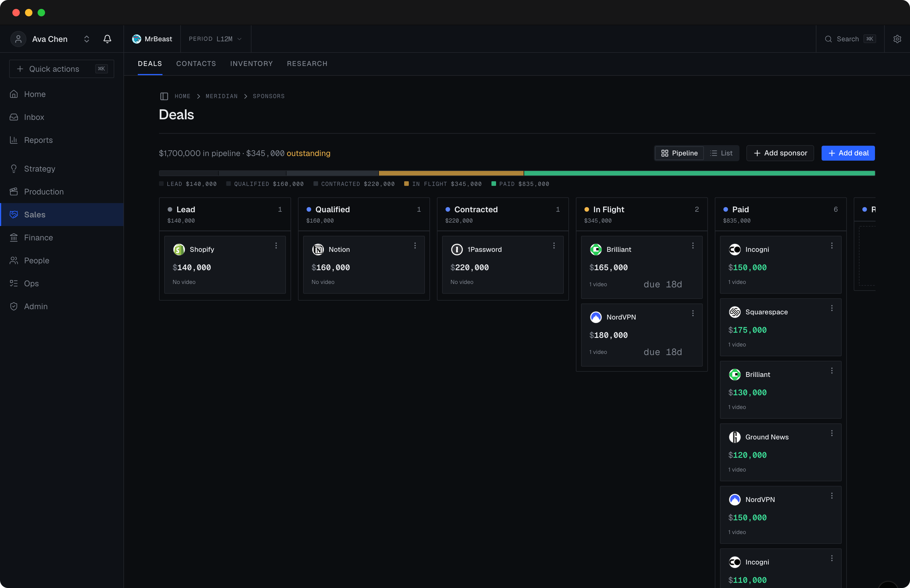910x588 pixels.
Task: Switch to List view
Action: click(721, 153)
